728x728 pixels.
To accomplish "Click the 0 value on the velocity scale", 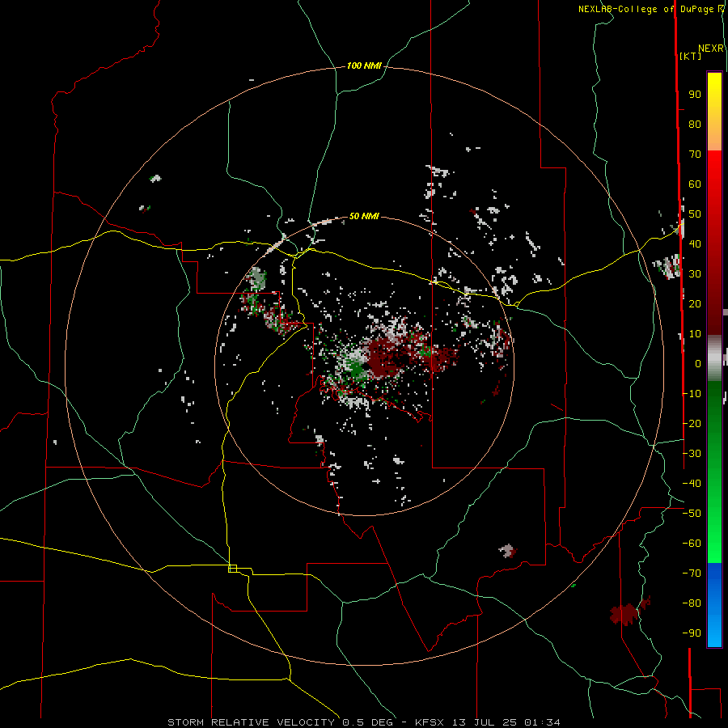I will coord(698,364).
